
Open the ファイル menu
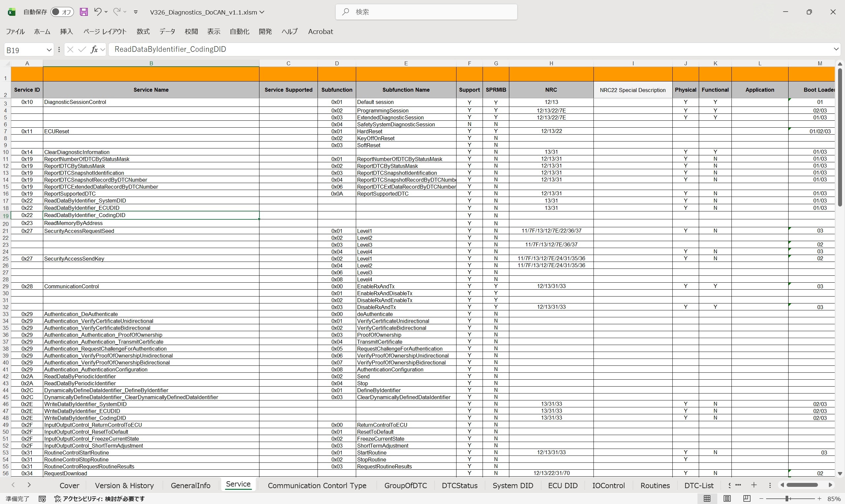[15, 32]
